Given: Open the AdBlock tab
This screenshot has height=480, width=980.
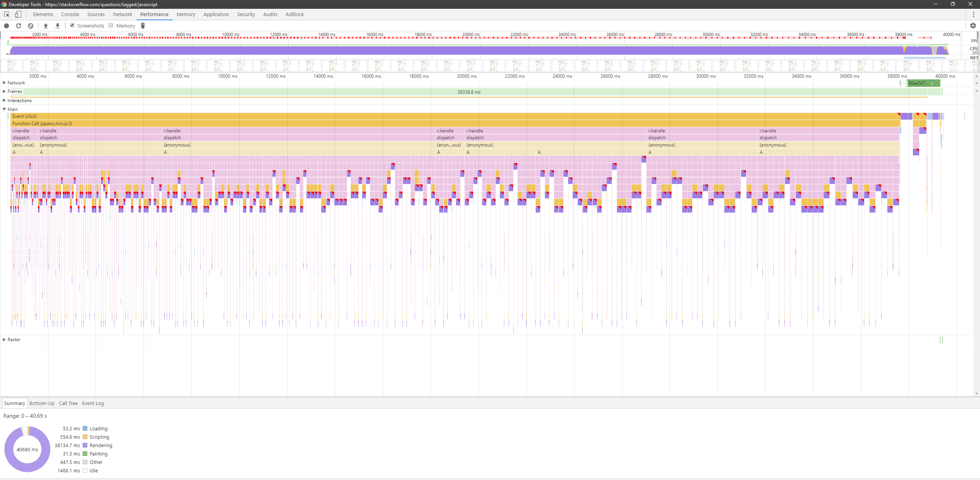Looking at the screenshot, I should click(x=294, y=14).
